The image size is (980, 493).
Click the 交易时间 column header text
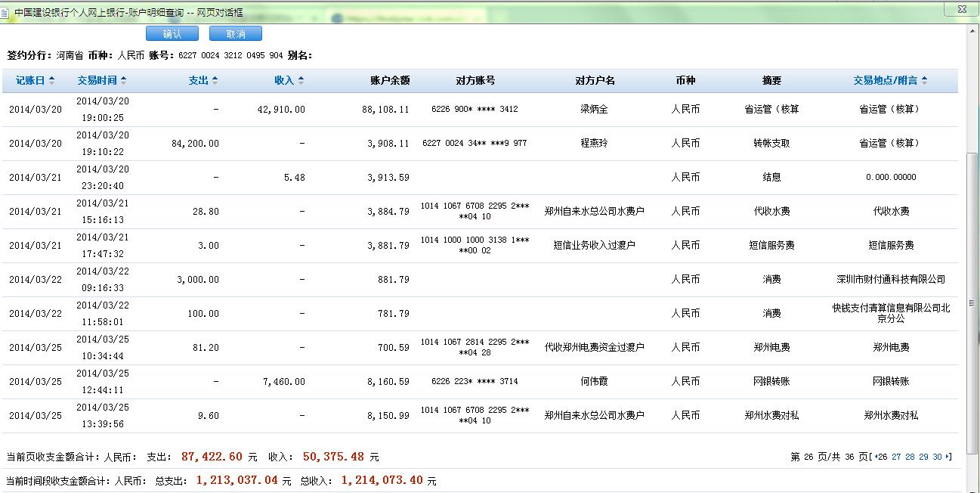coord(97,81)
